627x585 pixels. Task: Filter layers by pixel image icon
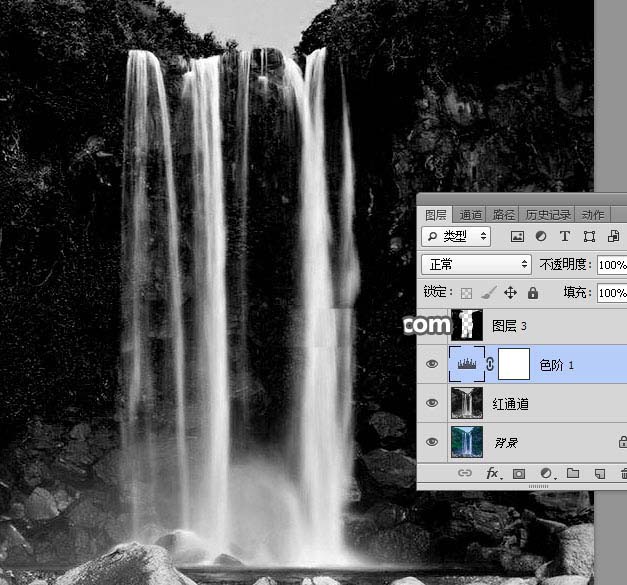click(517, 237)
